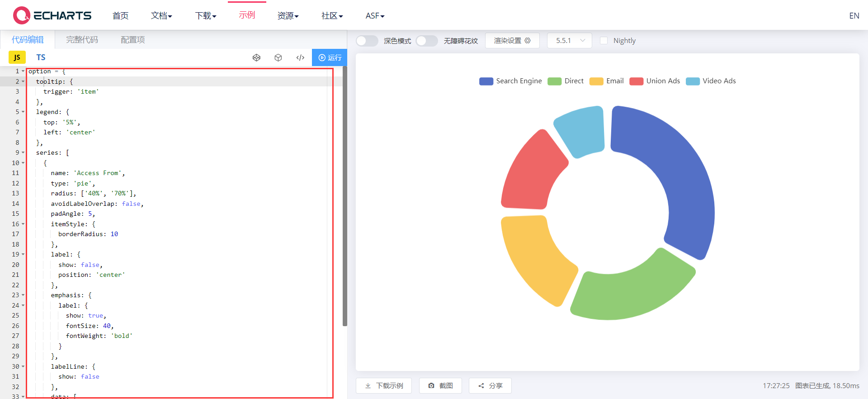
Task: Select the 示例 examples nav item
Action: point(247,15)
